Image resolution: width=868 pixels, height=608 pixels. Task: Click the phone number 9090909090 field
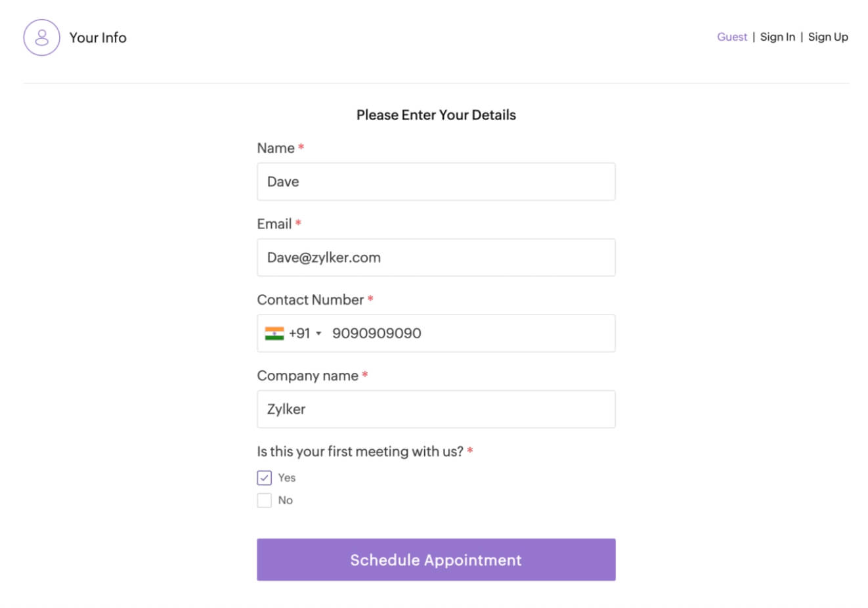pos(460,334)
